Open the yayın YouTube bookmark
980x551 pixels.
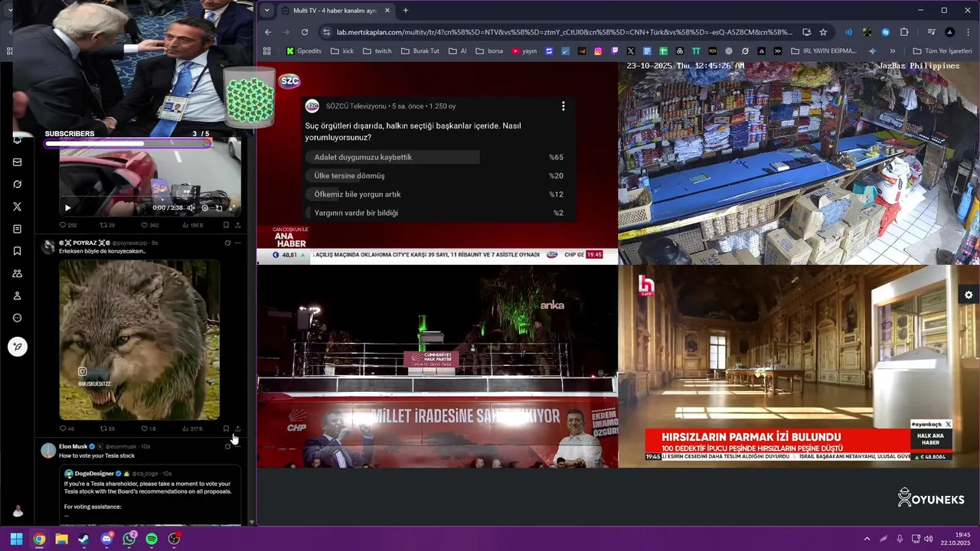coord(524,51)
